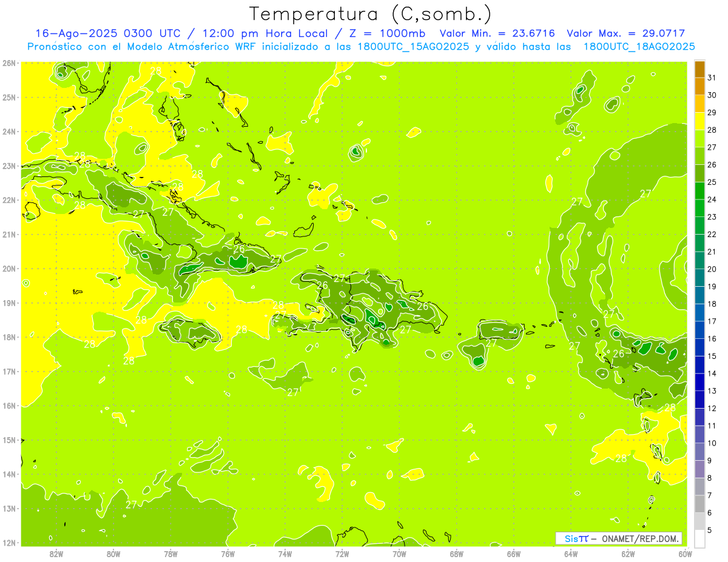Click the 19N latitude axis label
Viewport: 728px width, 562px height.
(9, 303)
